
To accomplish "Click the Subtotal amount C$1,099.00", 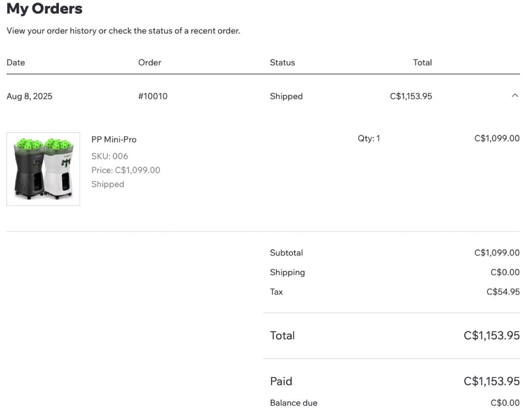I will click(x=497, y=253).
